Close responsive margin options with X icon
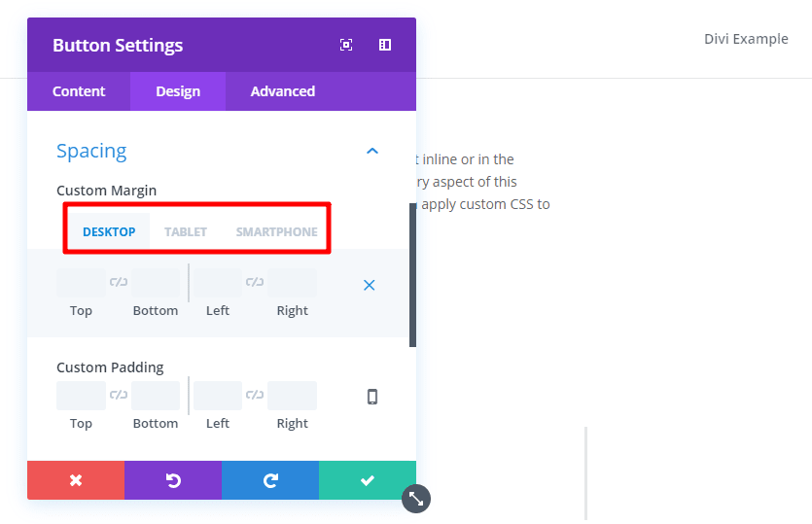 [370, 286]
